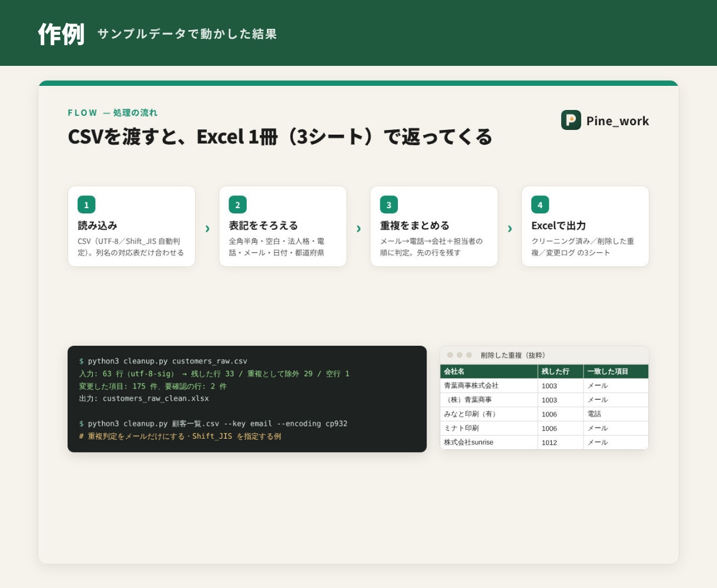
Task: Click the みなと印刷（有） cell
Action: click(x=489, y=414)
